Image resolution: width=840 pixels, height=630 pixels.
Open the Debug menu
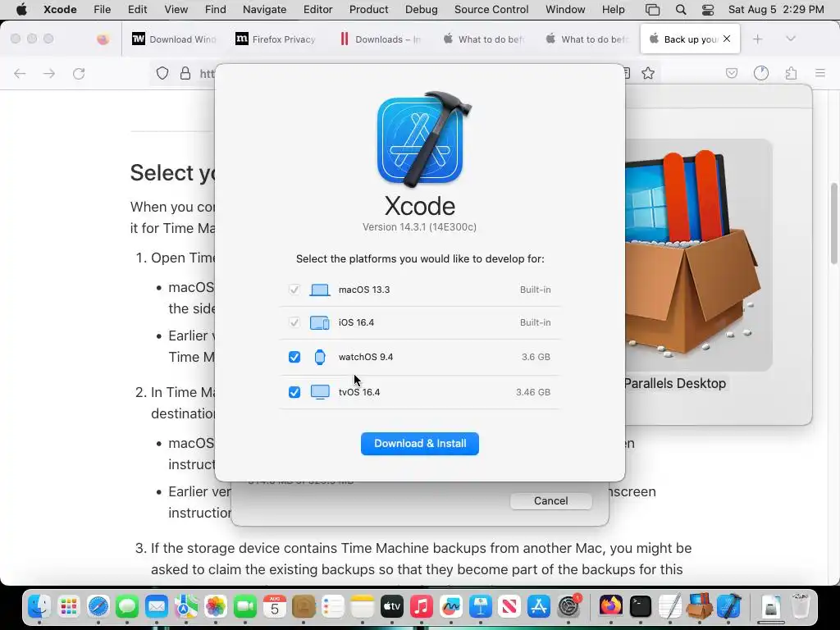[x=421, y=10]
